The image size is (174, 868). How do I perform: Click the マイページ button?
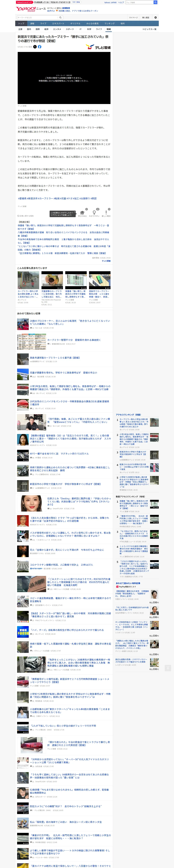(x=133, y=18)
